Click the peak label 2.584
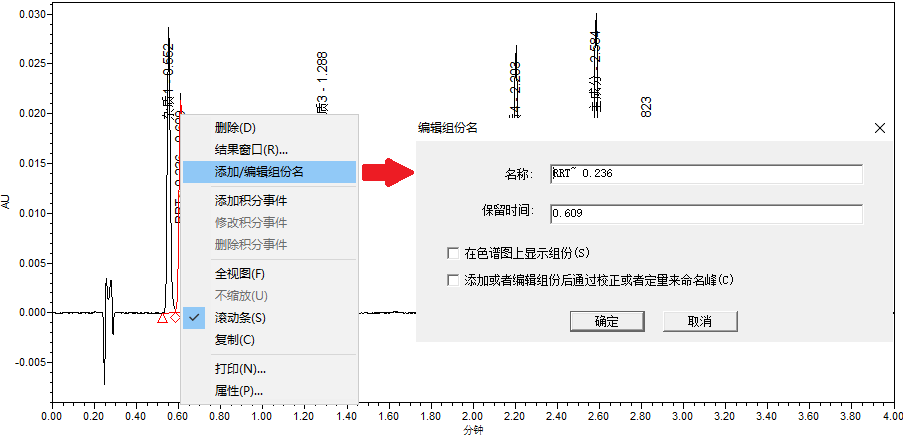 click(595, 48)
